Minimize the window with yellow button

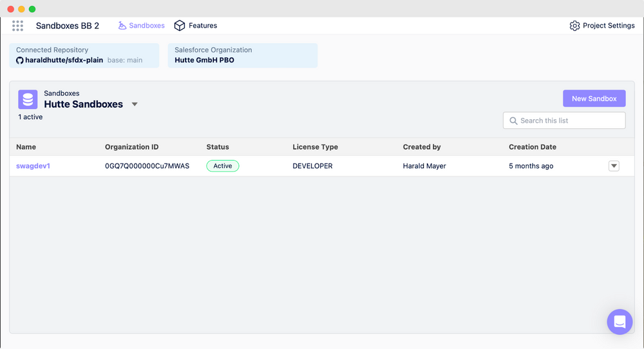21,9
